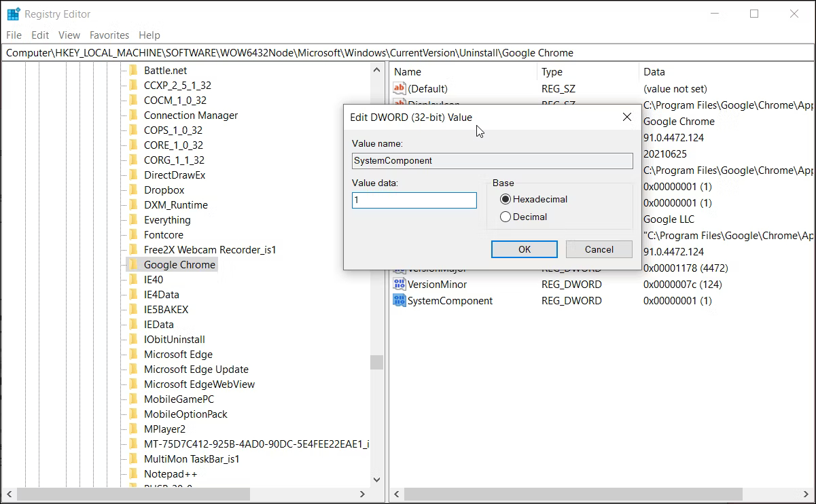Click the CORG_1_1_32 folder icon
This screenshot has width=816, height=504.
point(133,160)
